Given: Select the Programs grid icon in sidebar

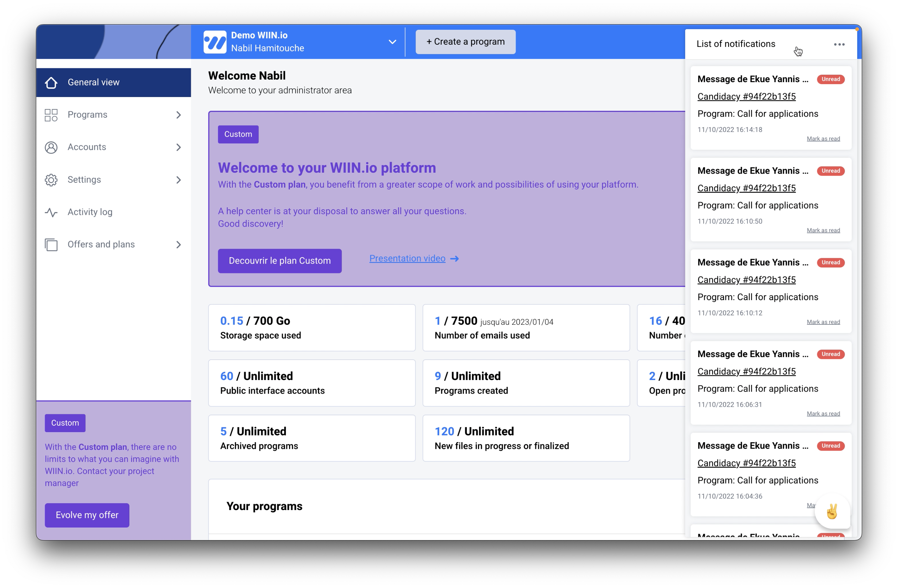Looking at the screenshot, I should click(x=51, y=115).
